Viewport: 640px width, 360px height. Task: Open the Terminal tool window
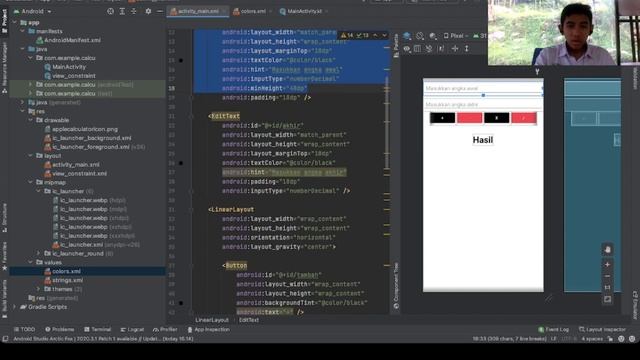pyautogui.click(x=97, y=329)
